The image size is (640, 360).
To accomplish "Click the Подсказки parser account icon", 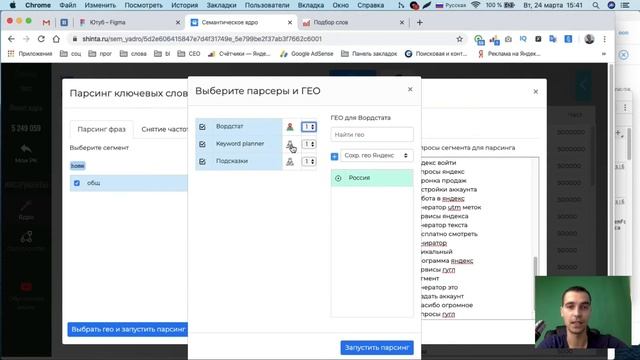I will coord(290,162).
